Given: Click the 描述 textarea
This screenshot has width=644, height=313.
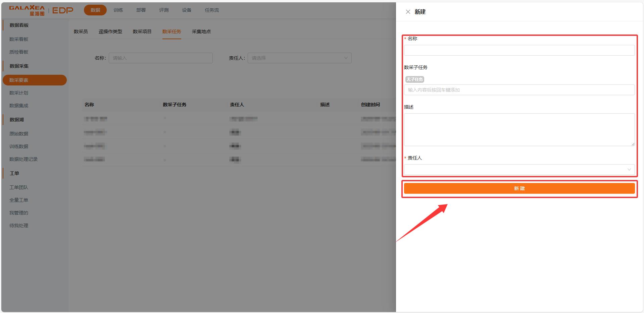Looking at the screenshot, I should pos(519,129).
